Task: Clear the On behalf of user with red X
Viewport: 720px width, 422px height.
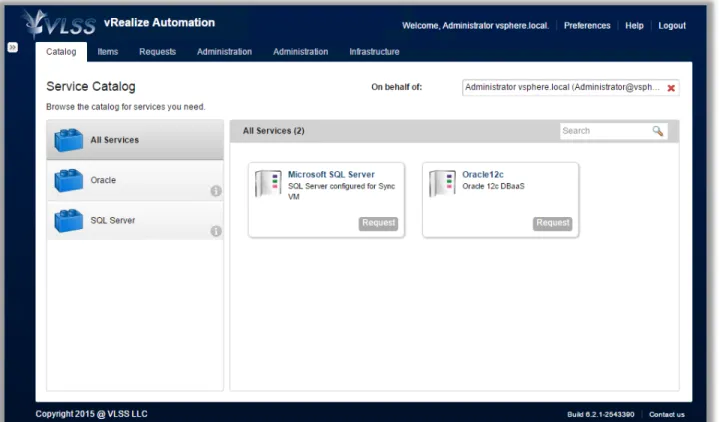Action: click(671, 88)
